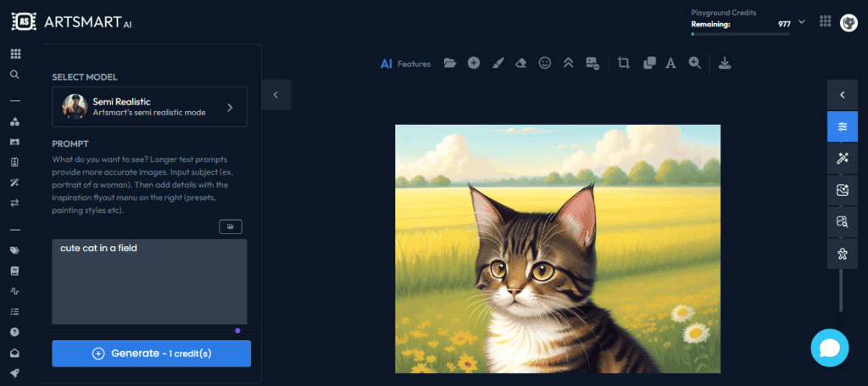
Task: Click the remaining credits progress bar
Action: (x=741, y=34)
